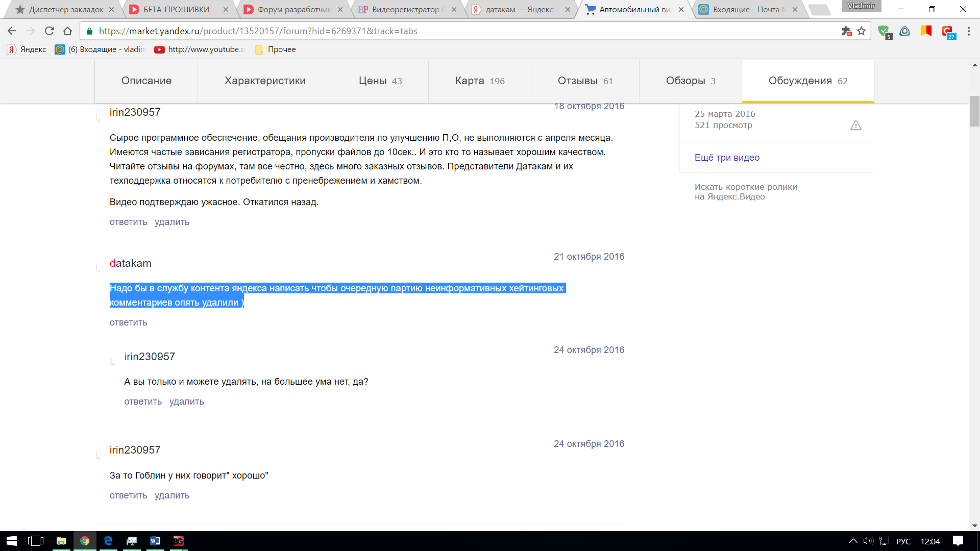The image size is (980, 551).
Task: Click the home page icon
Action: 67,31
